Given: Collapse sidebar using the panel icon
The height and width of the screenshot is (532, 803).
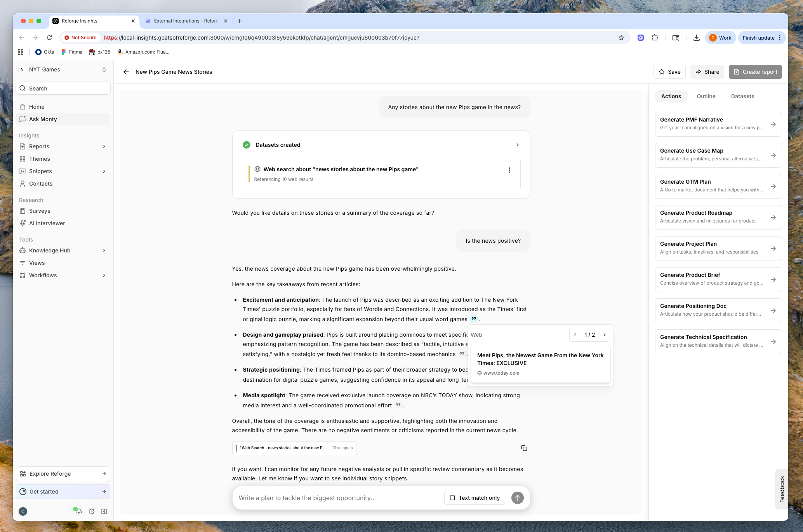Looking at the screenshot, I should (x=104, y=511).
